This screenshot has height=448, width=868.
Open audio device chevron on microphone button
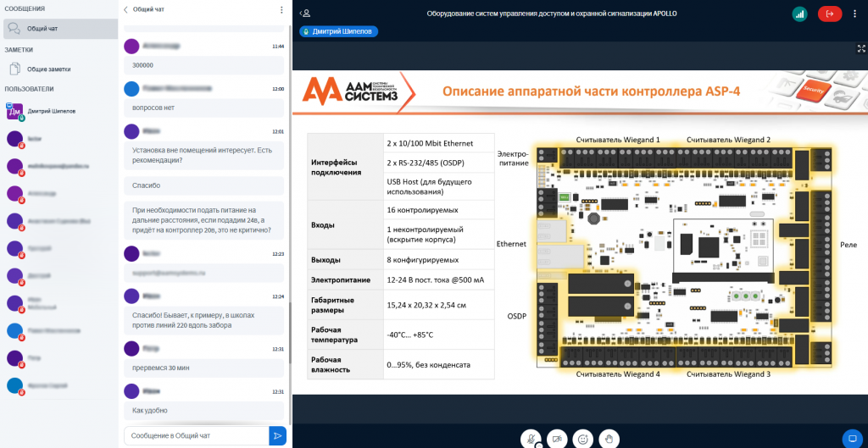[538, 445]
